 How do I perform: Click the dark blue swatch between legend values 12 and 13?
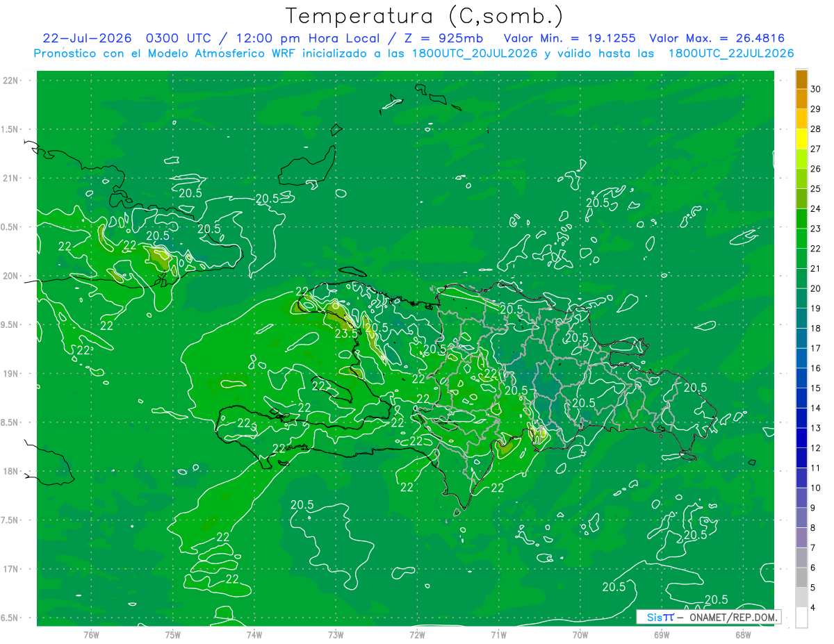pos(801,438)
